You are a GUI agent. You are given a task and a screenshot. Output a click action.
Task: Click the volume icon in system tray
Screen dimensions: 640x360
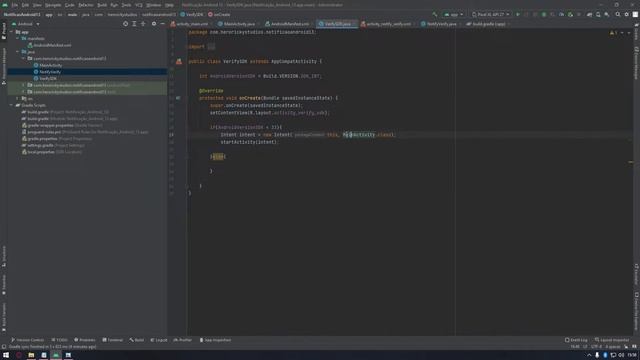pyautogui.click(x=621, y=355)
